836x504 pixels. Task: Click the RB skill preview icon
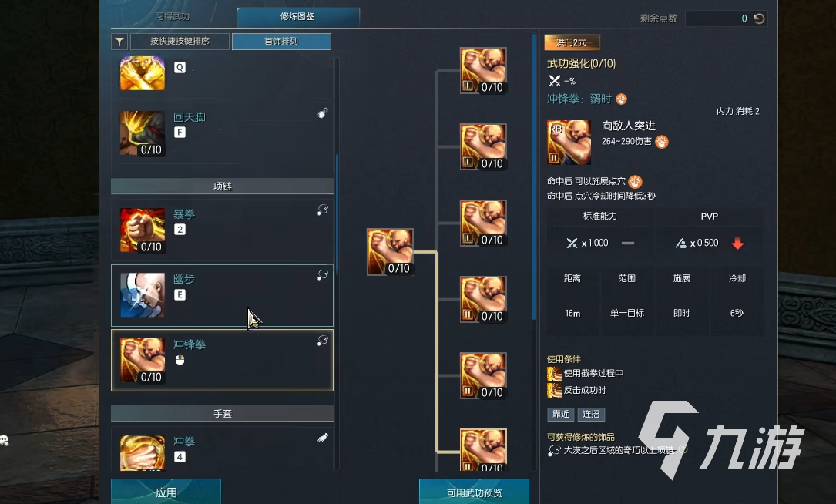pos(569,143)
